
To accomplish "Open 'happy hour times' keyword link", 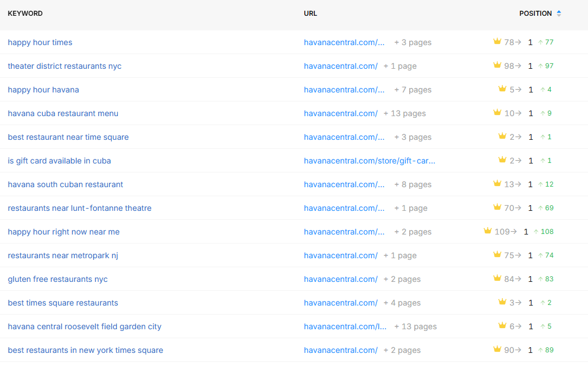I will [40, 42].
